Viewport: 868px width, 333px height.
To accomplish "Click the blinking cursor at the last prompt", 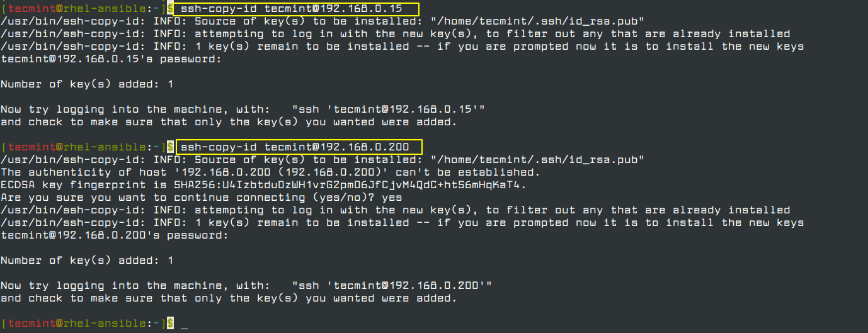I will pyautogui.click(x=184, y=324).
